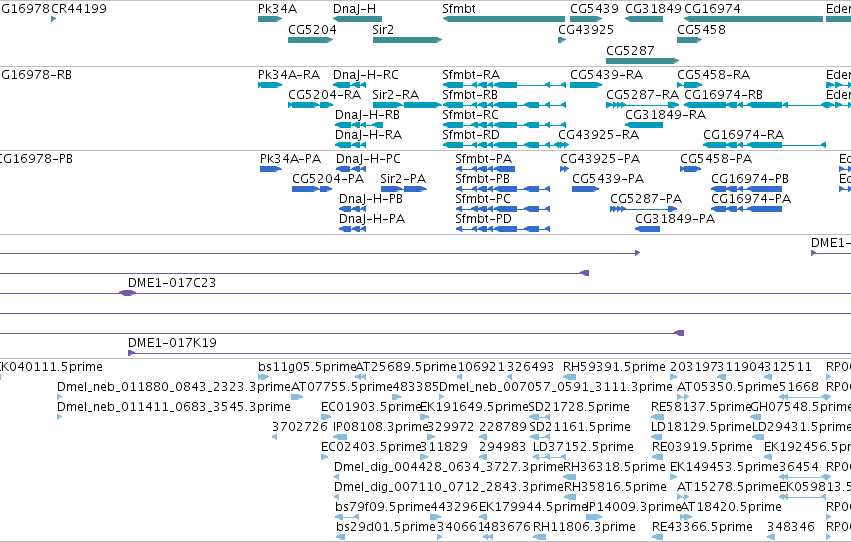Viewport: 851px width, 542px height.
Task: Click the CR44199 gene label
Action: 79,9
